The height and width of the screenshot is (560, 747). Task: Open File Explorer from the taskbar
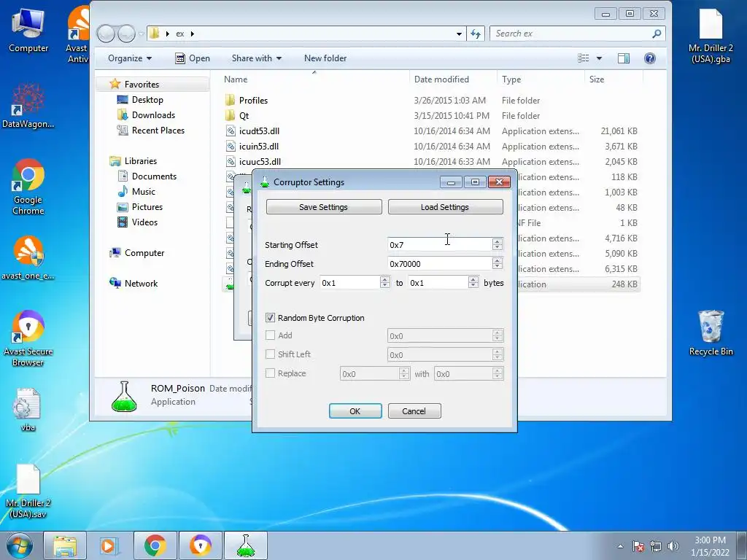[x=65, y=545]
